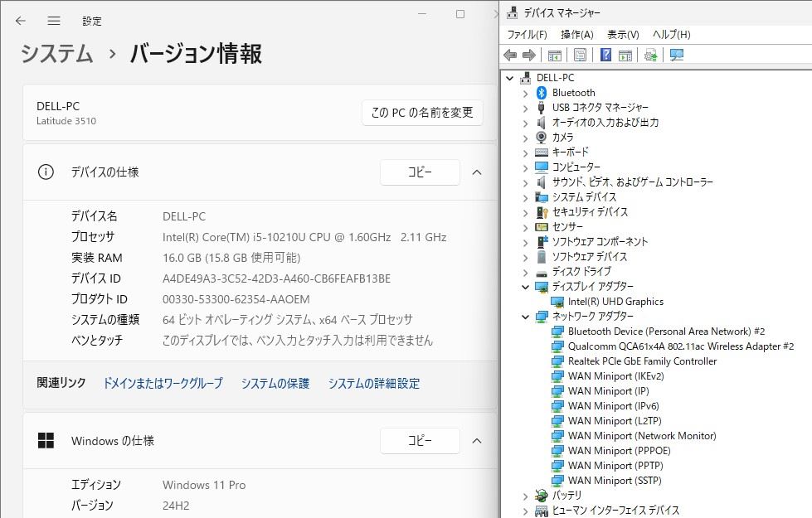Select Intel(R) UHD Graphics device
The height and width of the screenshot is (518, 812).
(615, 302)
